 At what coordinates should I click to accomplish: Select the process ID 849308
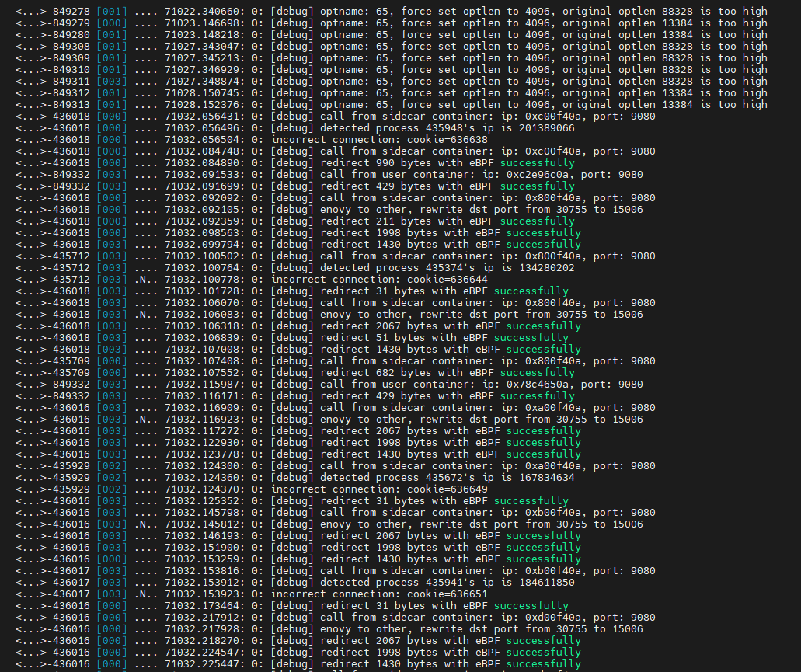click(x=71, y=47)
